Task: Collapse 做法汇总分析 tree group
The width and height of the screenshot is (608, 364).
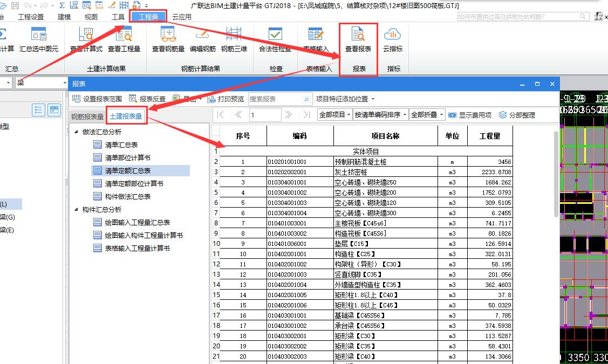Action: click(x=77, y=132)
